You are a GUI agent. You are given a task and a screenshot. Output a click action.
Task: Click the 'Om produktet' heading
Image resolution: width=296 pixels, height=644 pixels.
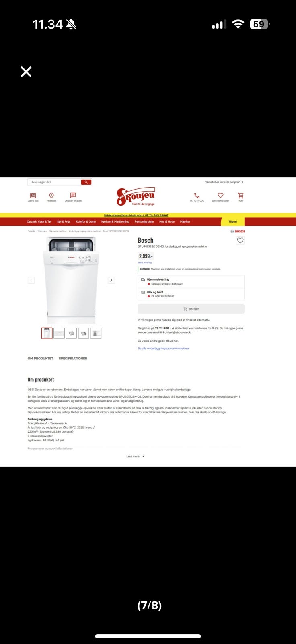coord(41,380)
